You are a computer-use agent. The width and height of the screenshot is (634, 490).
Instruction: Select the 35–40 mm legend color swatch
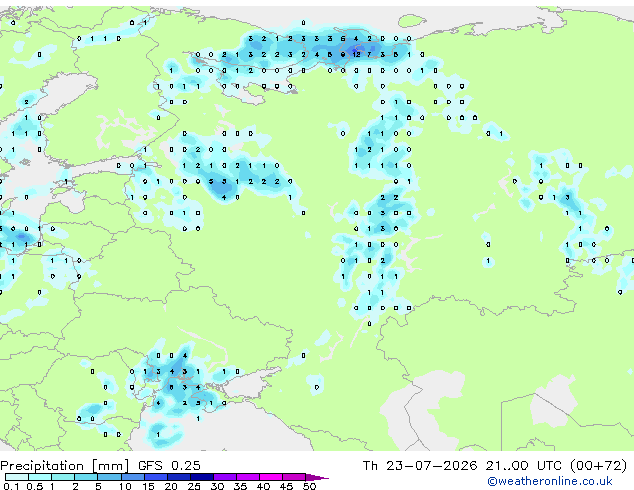point(247,477)
